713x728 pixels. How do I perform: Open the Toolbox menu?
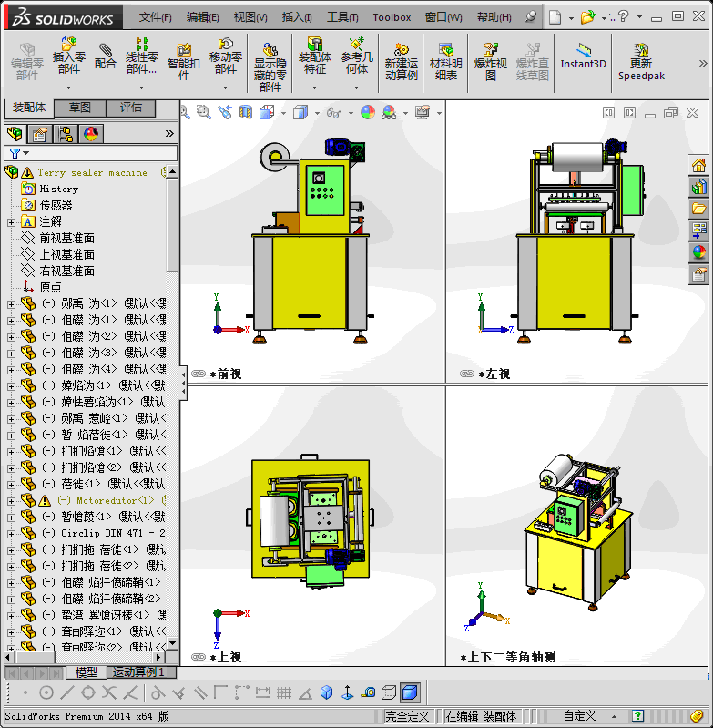[x=392, y=17]
